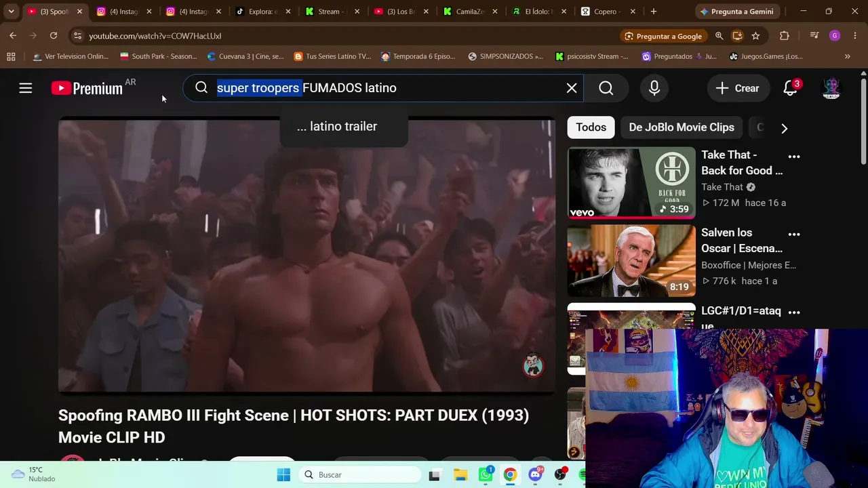
Task: Open options for the LGC#1/D1 video
Action: pyautogui.click(x=794, y=312)
